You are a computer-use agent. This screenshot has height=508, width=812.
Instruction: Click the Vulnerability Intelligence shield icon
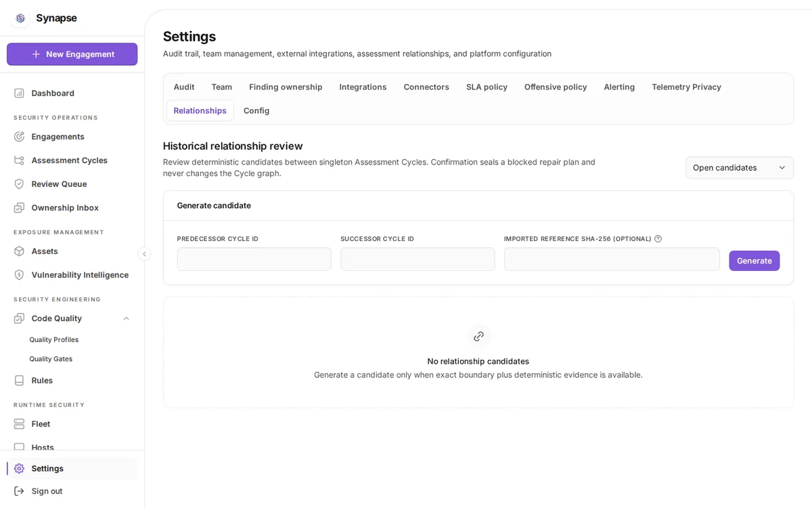pyautogui.click(x=19, y=274)
